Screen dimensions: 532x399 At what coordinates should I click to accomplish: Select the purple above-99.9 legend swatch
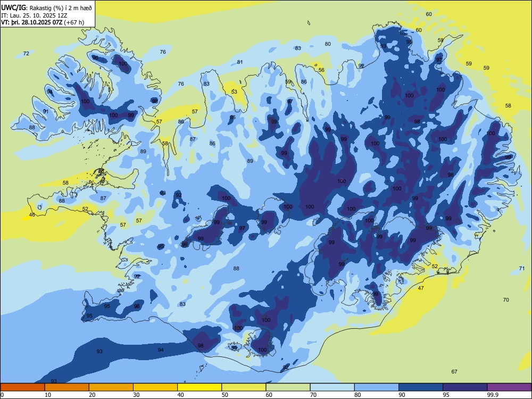tap(509, 387)
